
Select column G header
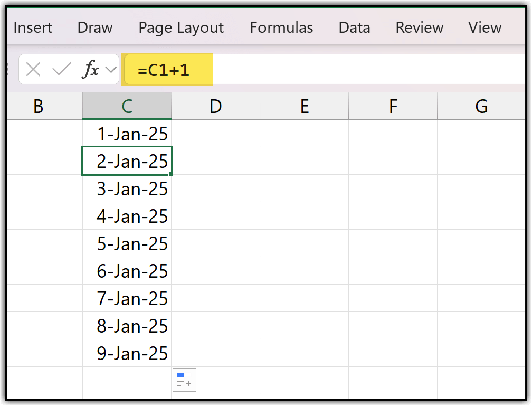(x=481, y=107)
